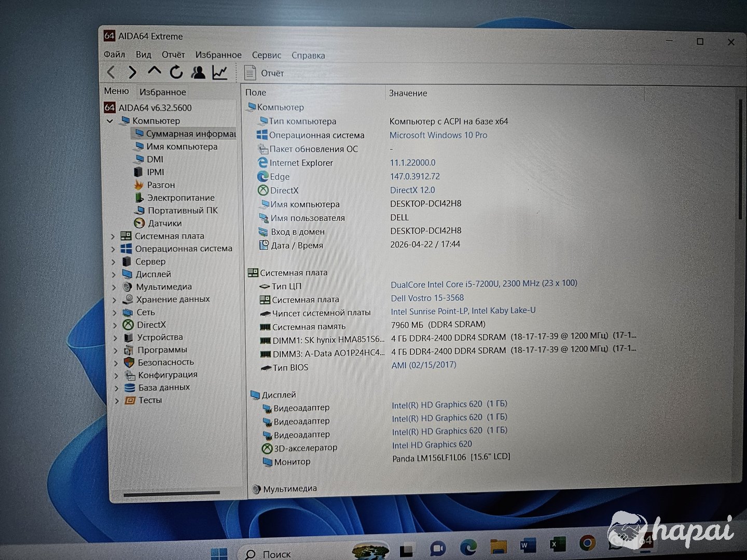Expand the Дисплей tree node
This screenshot has height=560, width=747.
click(x=114, y=274)
